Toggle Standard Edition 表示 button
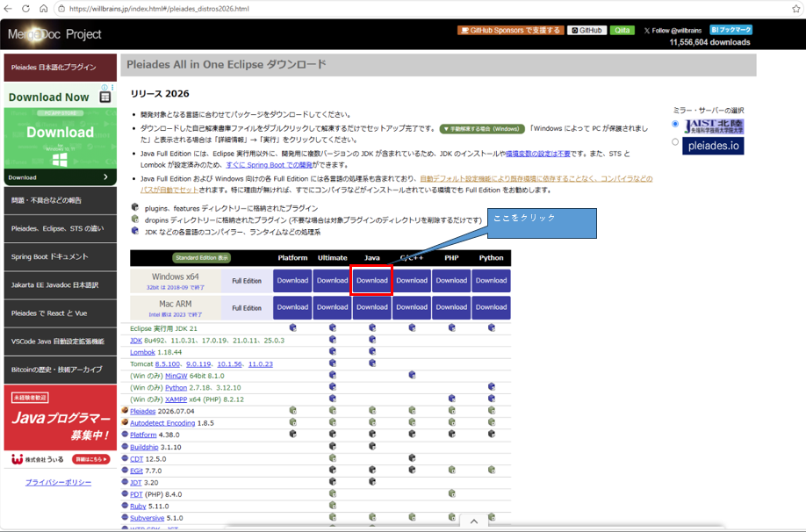The image size is (806, 532). (x=201, y=258)
